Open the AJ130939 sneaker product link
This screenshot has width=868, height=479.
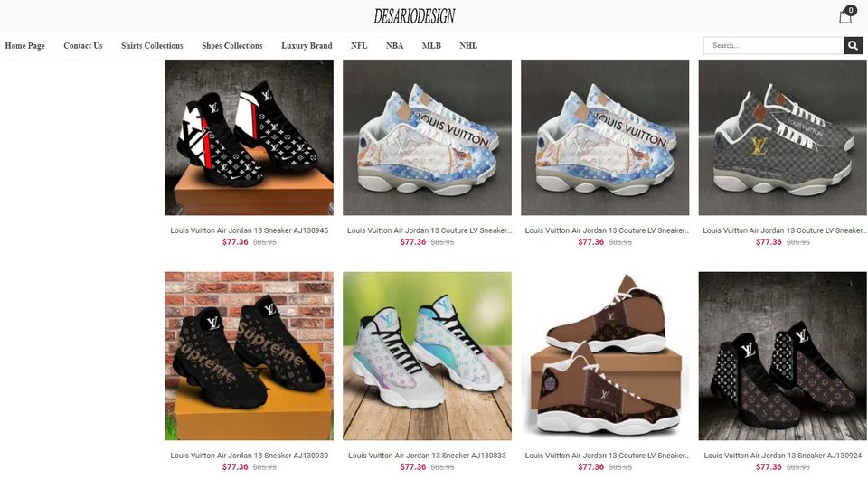tap(250, 456)
